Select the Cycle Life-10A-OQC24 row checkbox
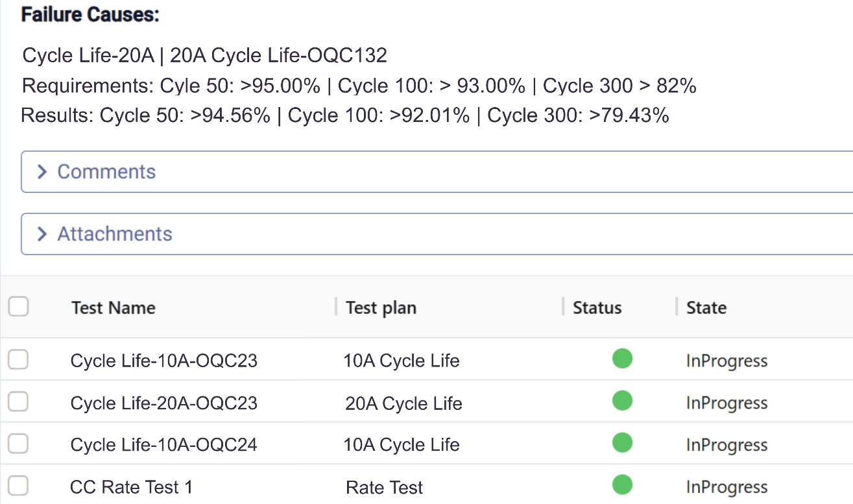Viewport: 853px width, 504px height. tap(18, 444)
